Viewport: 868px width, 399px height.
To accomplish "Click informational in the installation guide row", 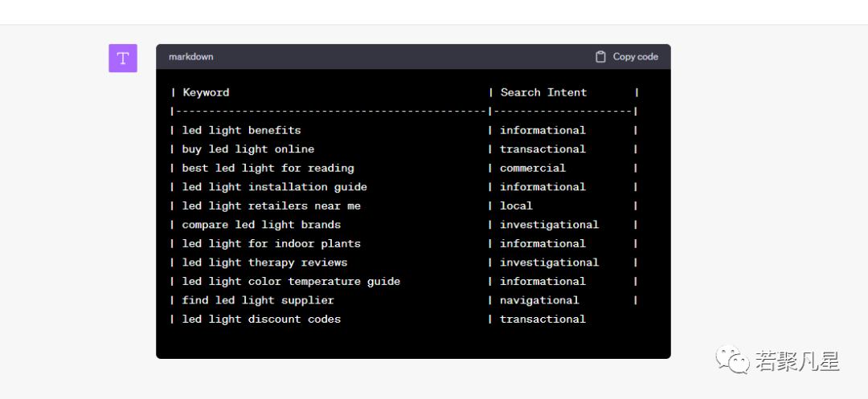I will click(543, 187).
